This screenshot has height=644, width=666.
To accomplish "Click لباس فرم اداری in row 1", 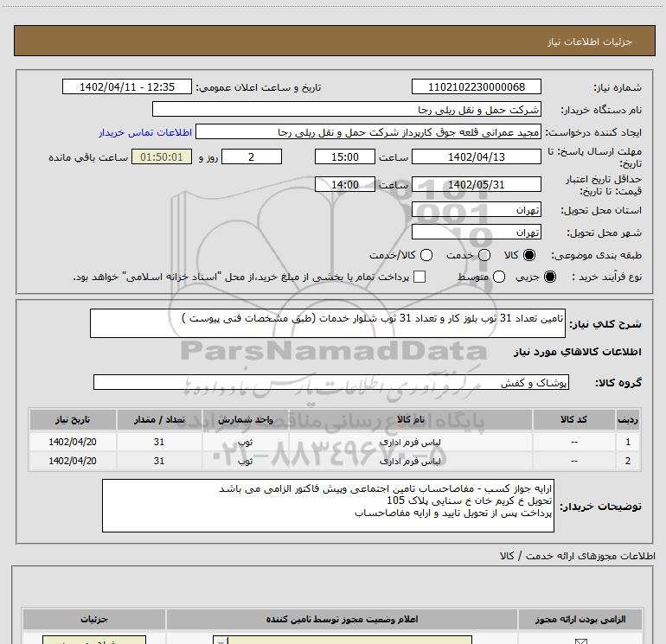I will [x=410, y=442].
